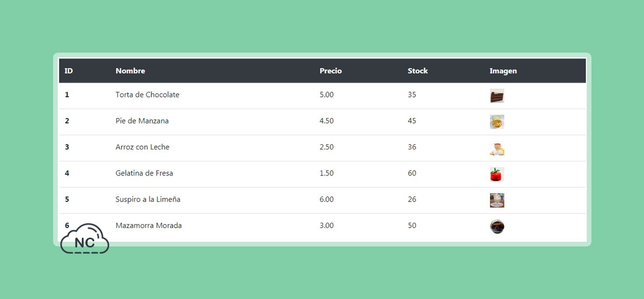Click the Torta de Chocolate name cell
This screenshot has width=644, height=299.
click(147, 95)
